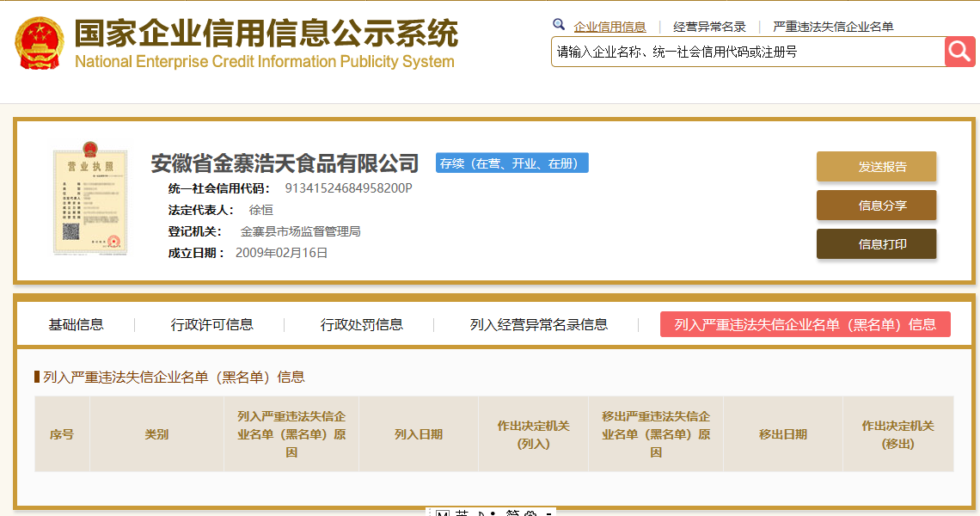Click the 信息分享 button
This screenshot has width=980, height=516.
pyautogui.click(x=876, y=206)
